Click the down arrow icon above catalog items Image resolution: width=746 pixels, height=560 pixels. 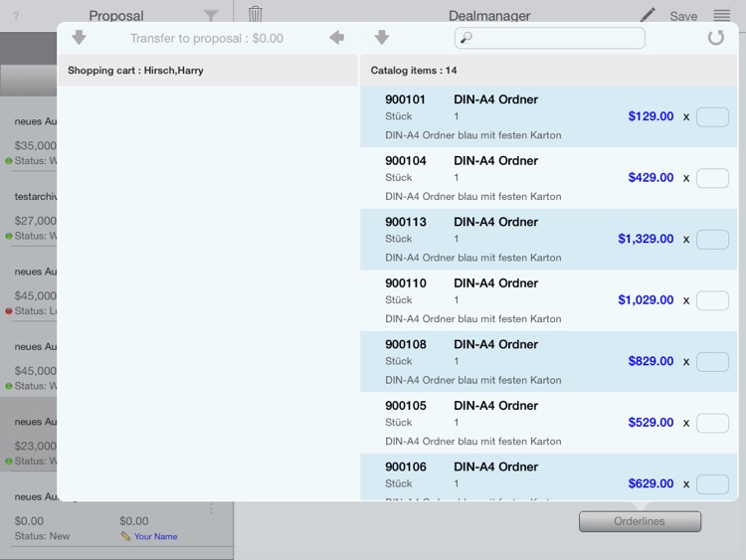tap(382, 37)
